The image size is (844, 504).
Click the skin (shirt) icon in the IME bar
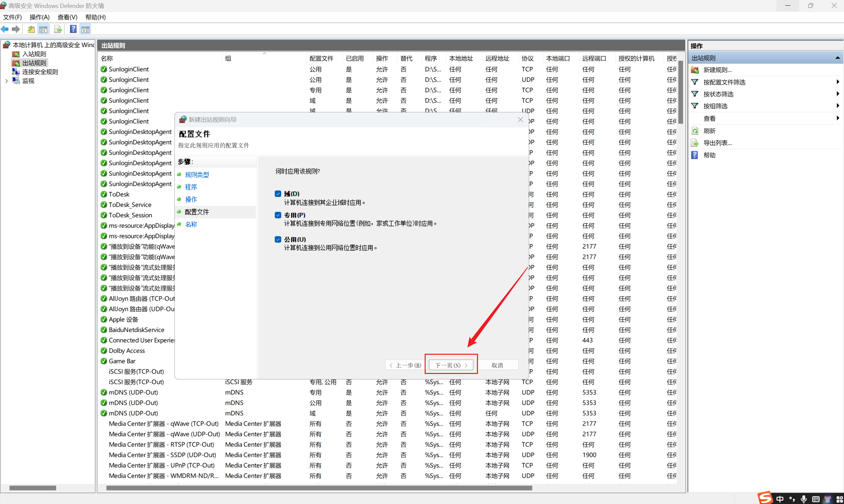827,499
